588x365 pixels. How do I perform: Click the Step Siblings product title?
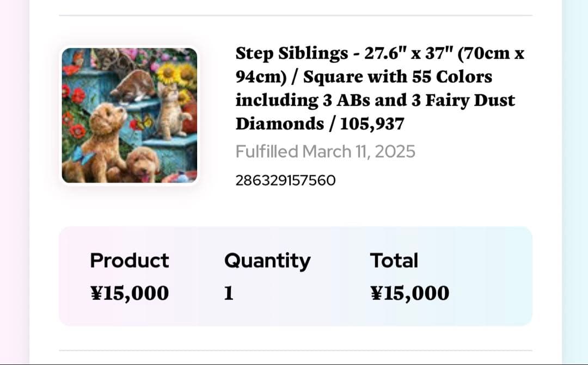[x=379, y=88]
